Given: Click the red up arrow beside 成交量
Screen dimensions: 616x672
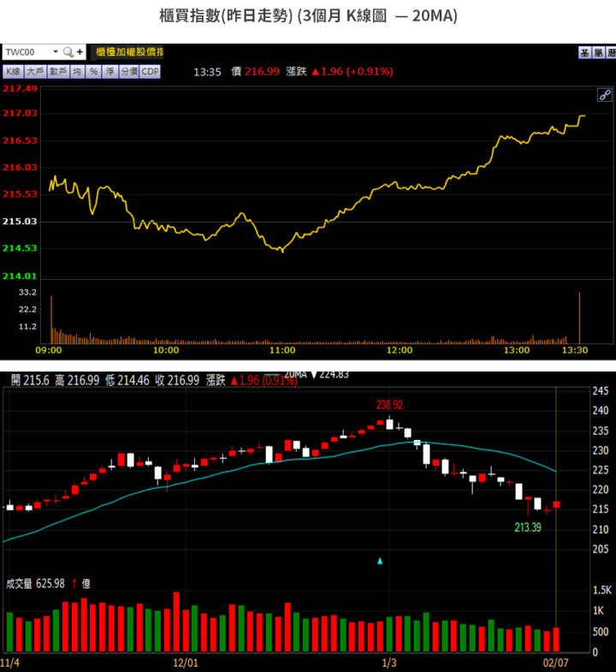Looking at the screenshot, I should pos(74,584).
